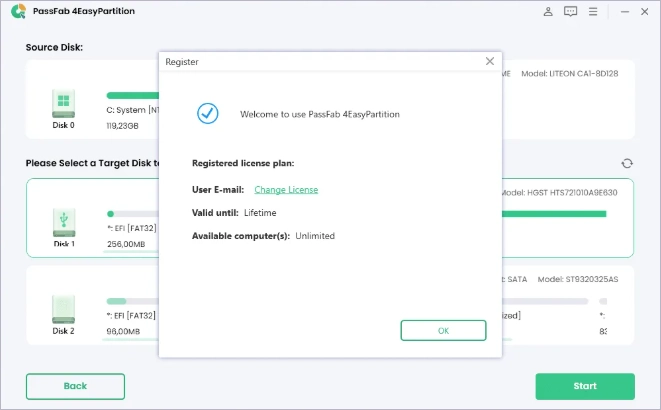The width and height of the screenshot is (661, 410).
Task: Click the Disk 2 '*: EFI [FAT32]' label
Action: (x=131, y=316)
